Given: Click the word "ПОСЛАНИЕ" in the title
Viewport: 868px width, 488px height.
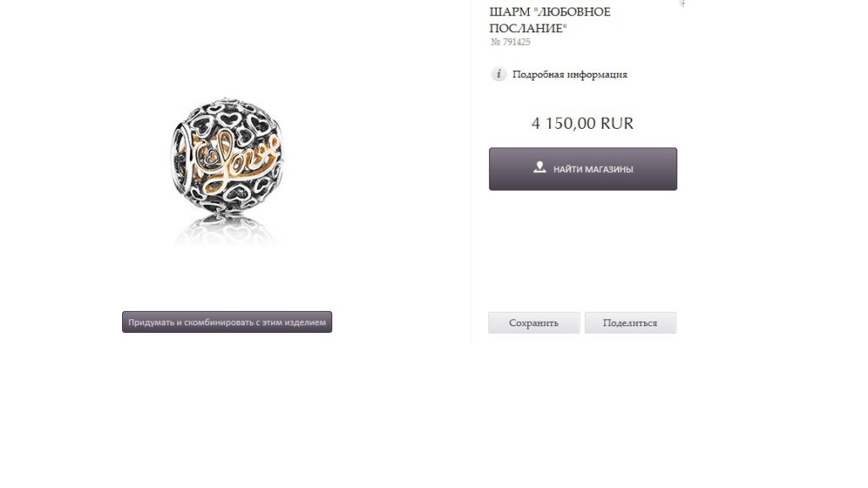Looking at the screenshot, I should [528, 28].
